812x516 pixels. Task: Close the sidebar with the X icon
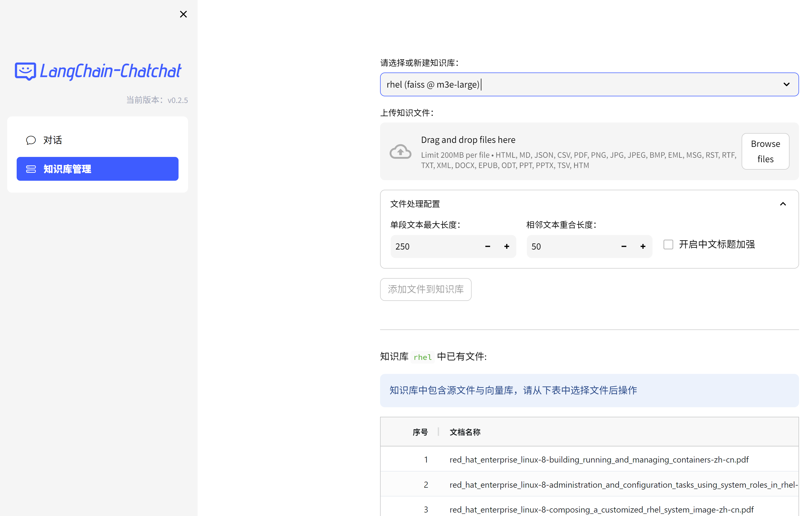(x=183, y=14)
